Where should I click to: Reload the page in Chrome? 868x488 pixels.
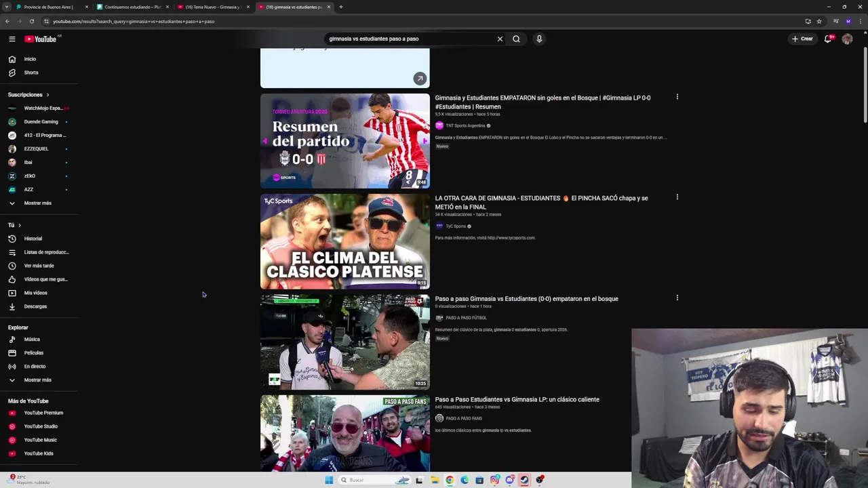31,21
